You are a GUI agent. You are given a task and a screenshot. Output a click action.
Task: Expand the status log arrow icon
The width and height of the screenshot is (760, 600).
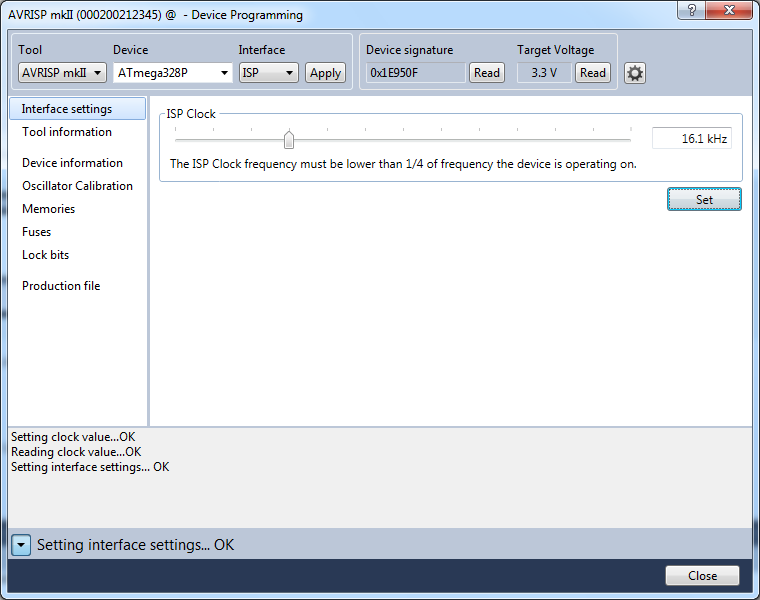pyautogui.click(x=22, y=545)
